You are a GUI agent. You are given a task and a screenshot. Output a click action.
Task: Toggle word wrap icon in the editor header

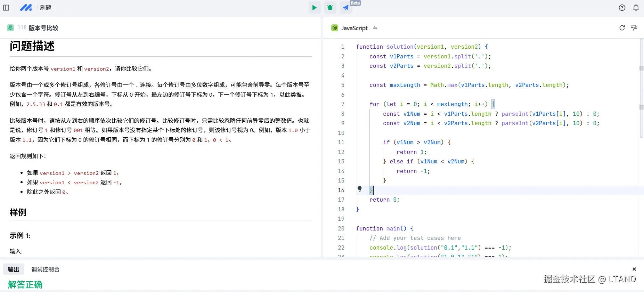[x=634, y=28]
